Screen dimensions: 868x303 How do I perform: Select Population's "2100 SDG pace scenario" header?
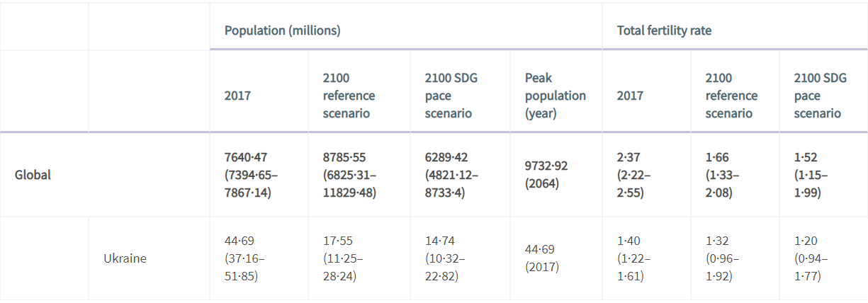(451, 96)
